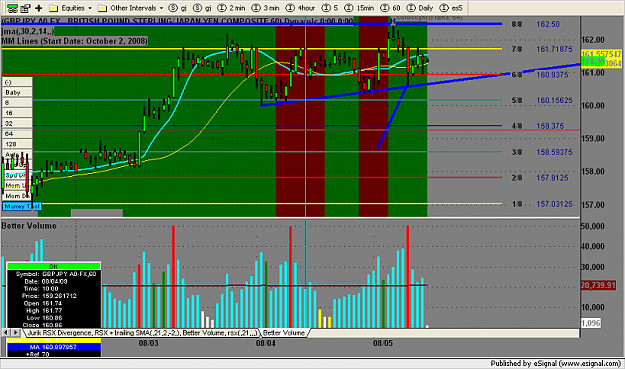Switch to the 2 min interval

(232, 8)
